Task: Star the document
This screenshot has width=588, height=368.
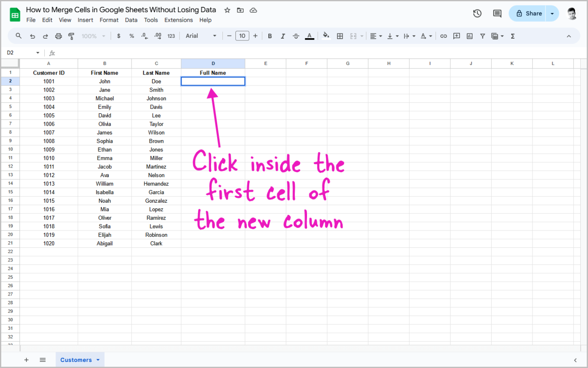Action: click(227, 10)
